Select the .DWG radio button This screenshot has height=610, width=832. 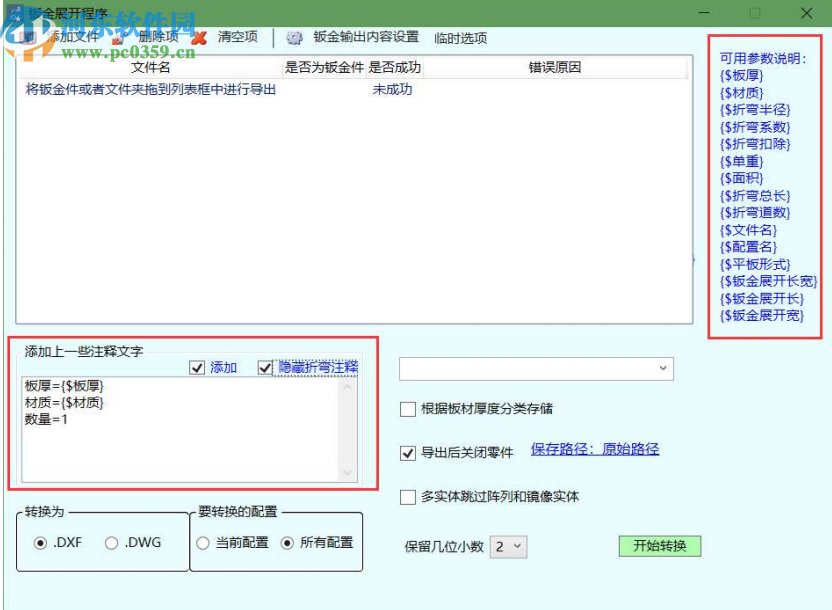coord(111,543)
